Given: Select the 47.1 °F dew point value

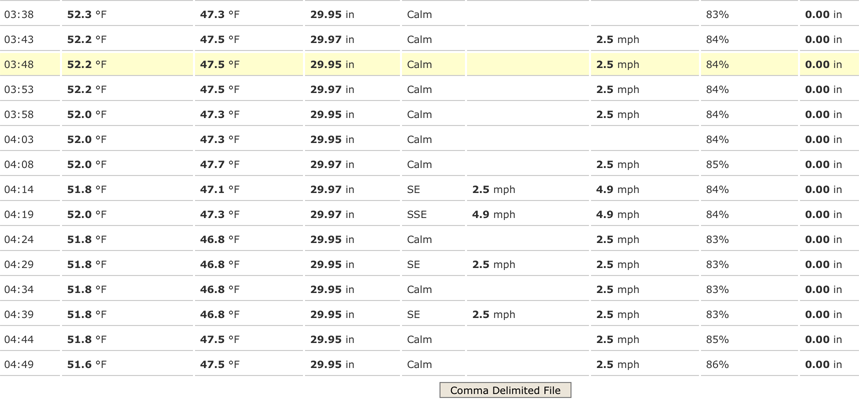Looking at the screenshot, I should (220, 190).
